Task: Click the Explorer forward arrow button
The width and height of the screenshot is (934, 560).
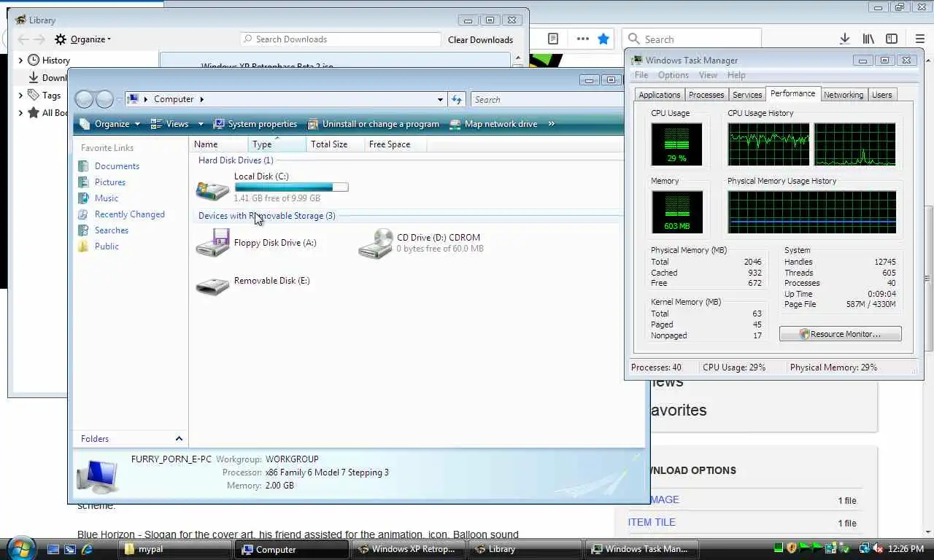Action: click(x=105, y=99)
